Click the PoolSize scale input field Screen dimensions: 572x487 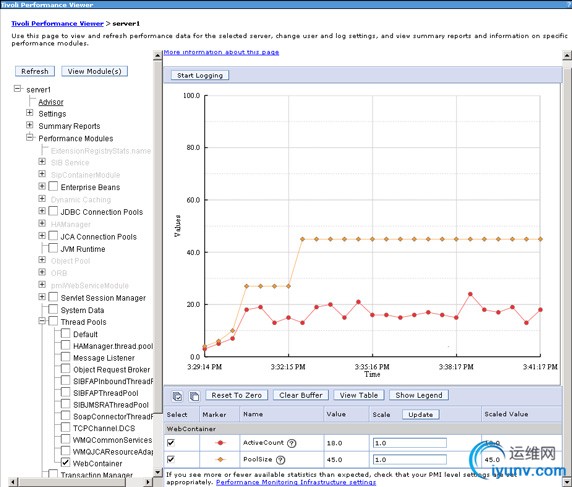click(410, 460)
